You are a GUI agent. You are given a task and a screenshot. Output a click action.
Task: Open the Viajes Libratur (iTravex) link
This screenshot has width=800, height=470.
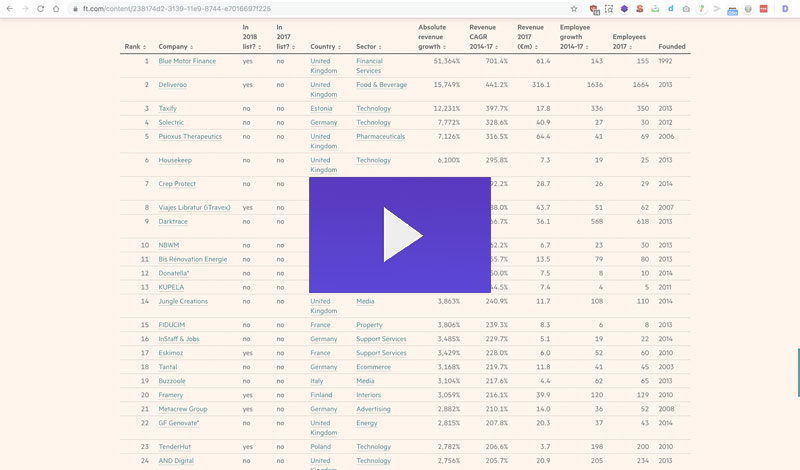pos(194,208)
